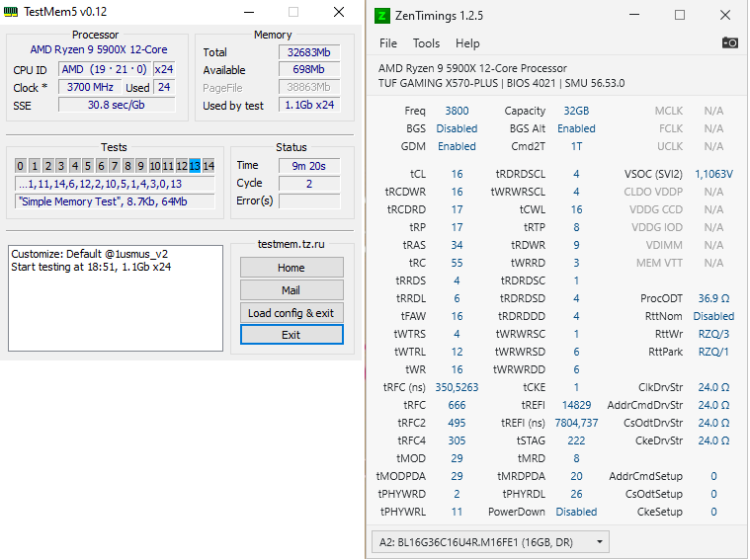Viewport: 750px width, 560px height.
Task: Select test number 5 box
Action: coord(88,166)
